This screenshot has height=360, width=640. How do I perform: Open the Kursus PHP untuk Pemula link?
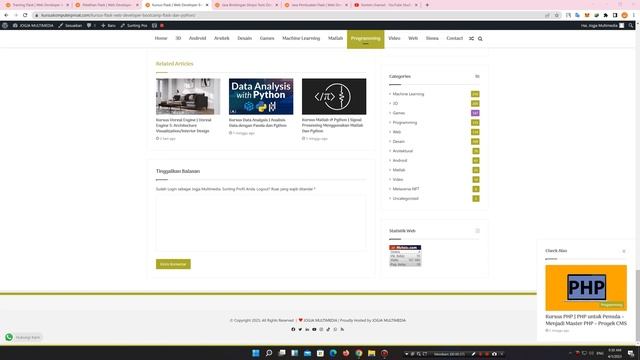[x=586, y=320]
